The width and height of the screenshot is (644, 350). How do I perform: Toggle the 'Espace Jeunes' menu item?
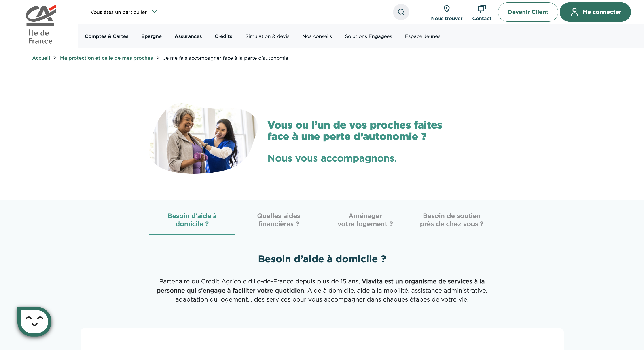422,36
